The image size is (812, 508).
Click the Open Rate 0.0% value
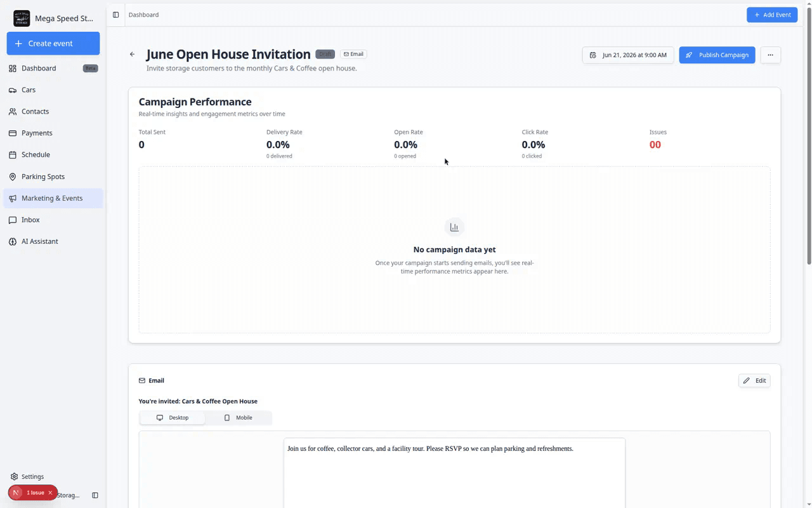[x=406, y=145]
